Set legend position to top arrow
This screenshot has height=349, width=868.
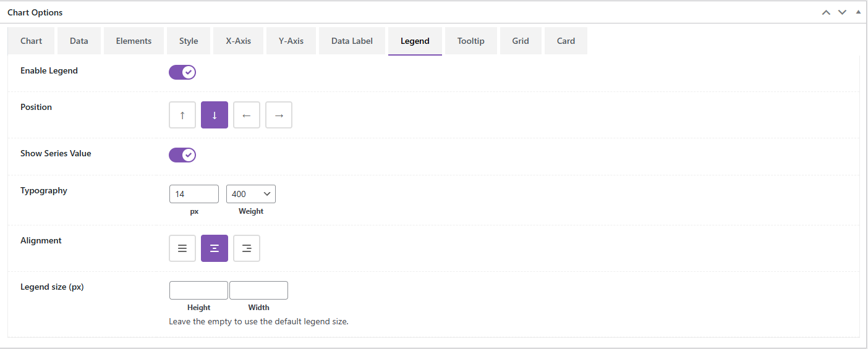pyautogui.click(x=182, y=115)
